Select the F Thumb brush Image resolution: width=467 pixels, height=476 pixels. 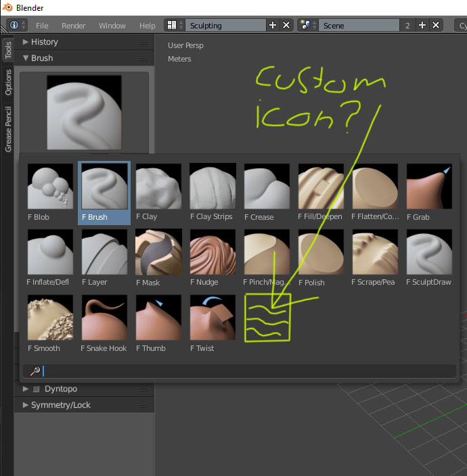click(158, 317)
